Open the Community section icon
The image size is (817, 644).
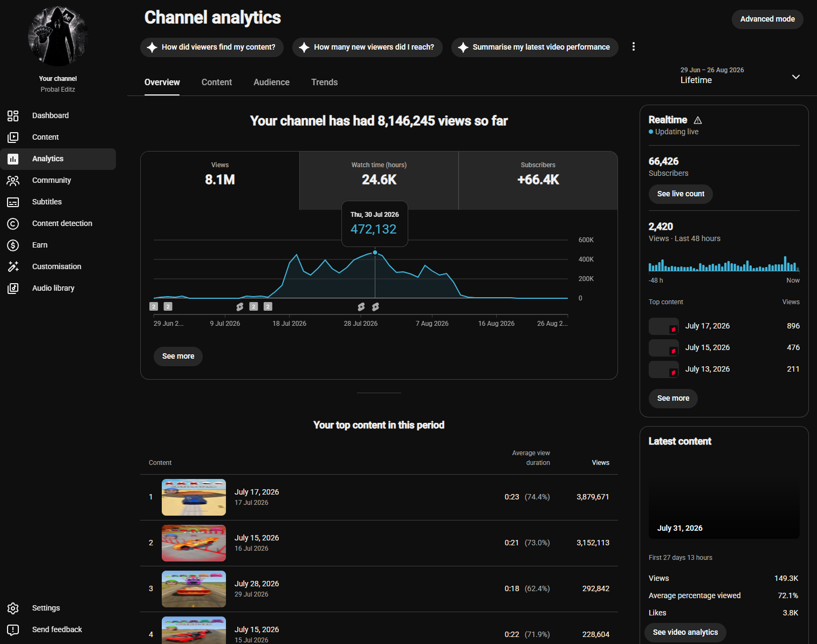[13, 180]
